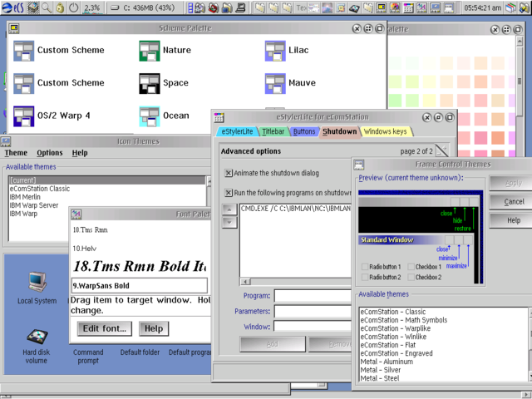The height and width of the screenshot is (399, 532).
Task: Click the Mauve scheme icon
Action: click(x=275, y=83)
